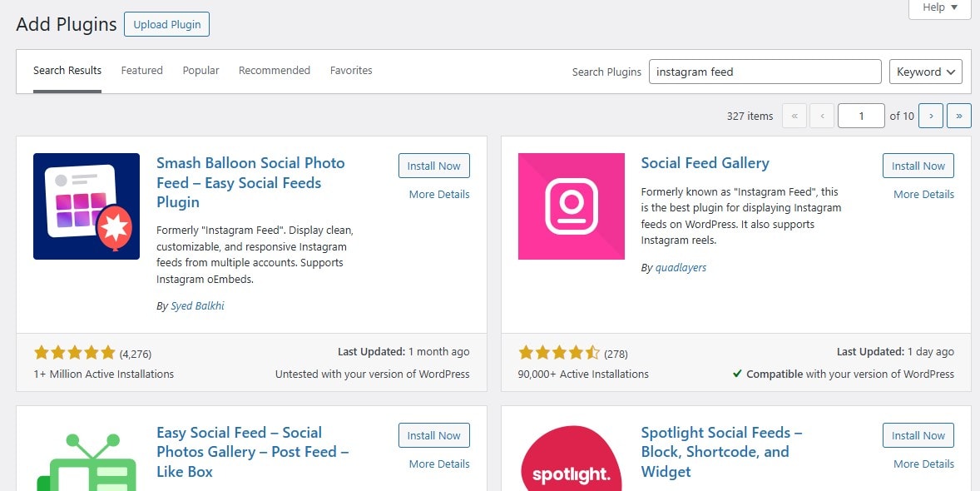Click the Smash Balloon plugin icon

[x=87, y=206]
